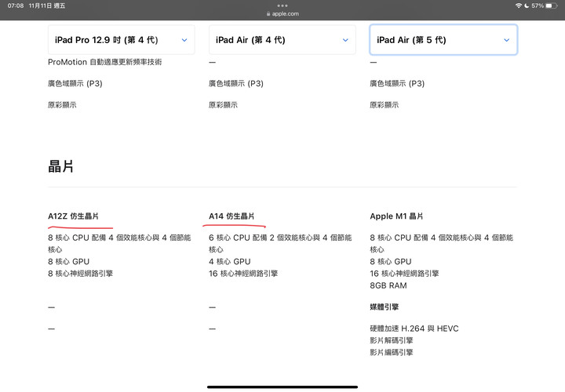Tap 廣色域顯示 (P3) under iPad Air 4 column
The width and height of the screenshot is (565, 392).
236,84
